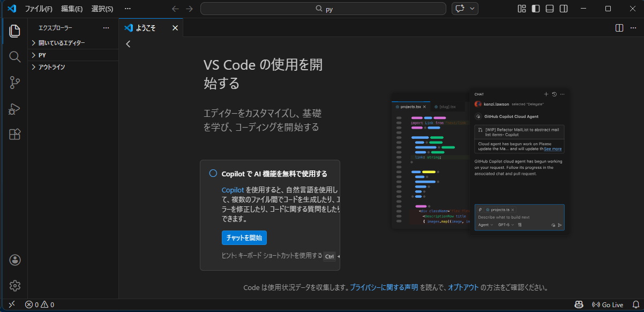Click the py command center search box
The height and width of the screenshot is (312, 644).
(x=323, y=9)
